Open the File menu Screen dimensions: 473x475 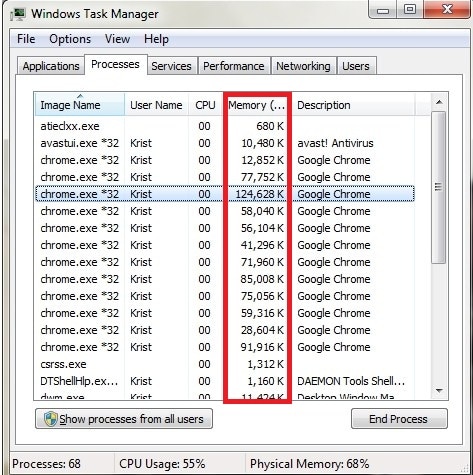point(26,39)
